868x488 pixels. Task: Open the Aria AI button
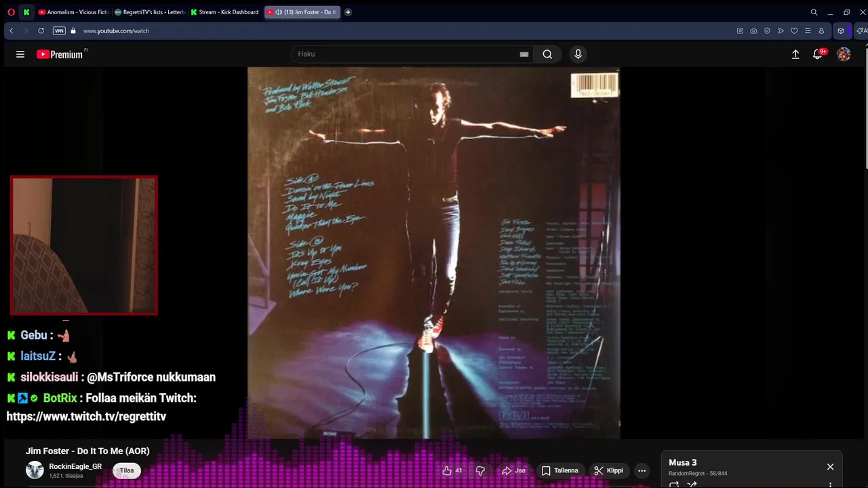[861, 30]
